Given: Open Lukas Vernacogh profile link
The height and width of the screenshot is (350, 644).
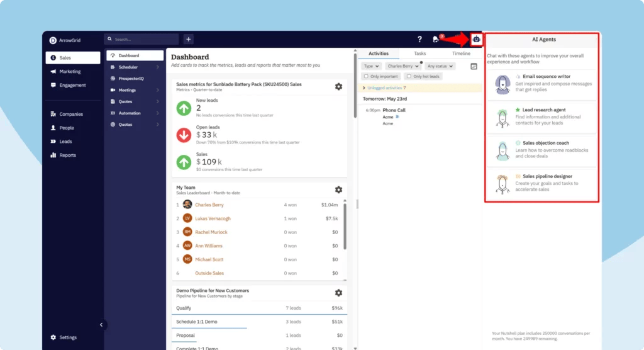Looking at the screenshot, I should pyautogui.click(x=213, y=218).
